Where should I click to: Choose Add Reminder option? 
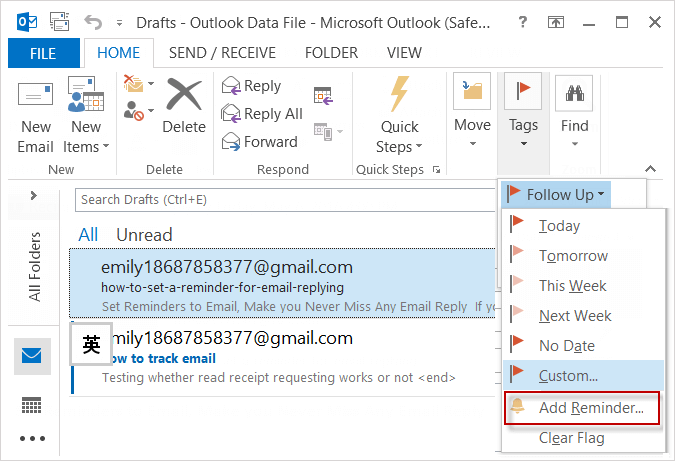(582, 408)
